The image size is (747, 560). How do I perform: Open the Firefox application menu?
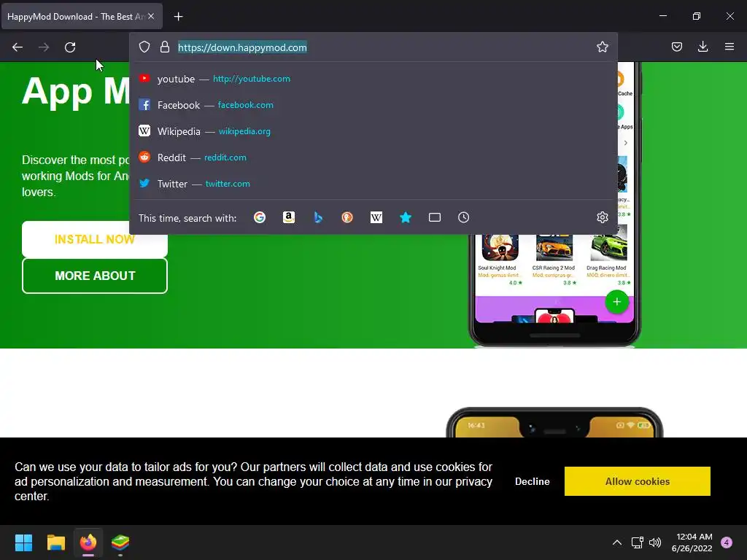pyautogui.click(x=729, y=47)
